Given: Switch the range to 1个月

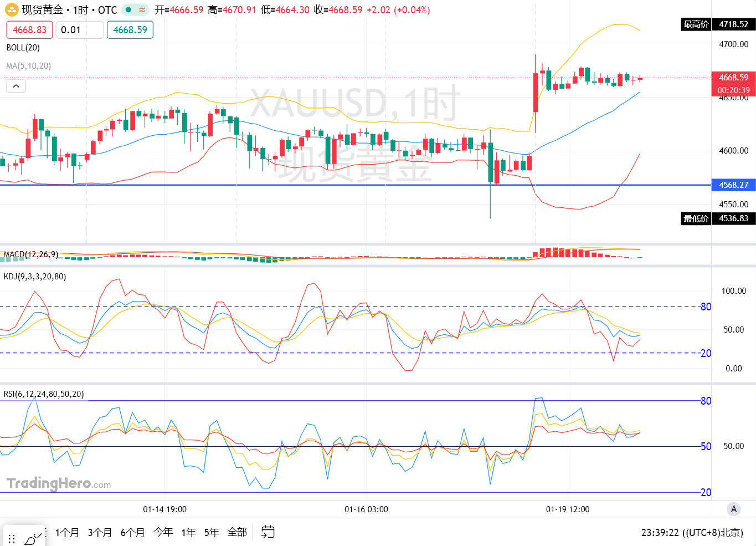Looking at the screenshot, I should coord(67,533).
